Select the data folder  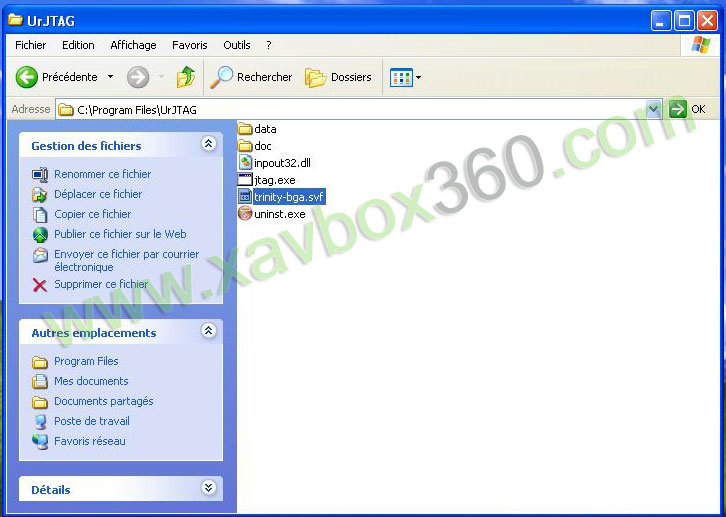click(x=257, y=129)
